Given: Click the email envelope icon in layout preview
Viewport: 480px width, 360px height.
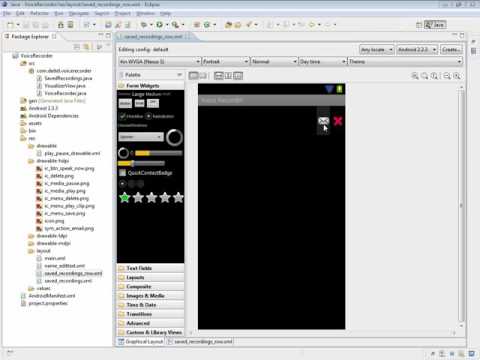Looking at the screenshot, I should (x=323, y=121).
